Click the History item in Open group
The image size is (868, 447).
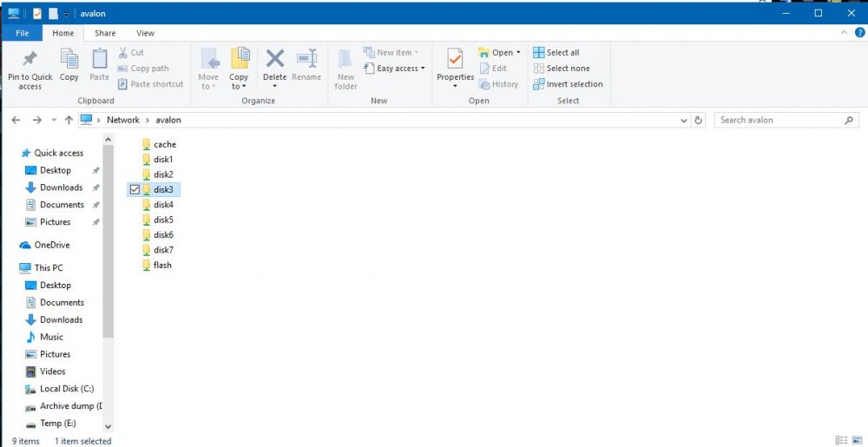click(499, 84)
